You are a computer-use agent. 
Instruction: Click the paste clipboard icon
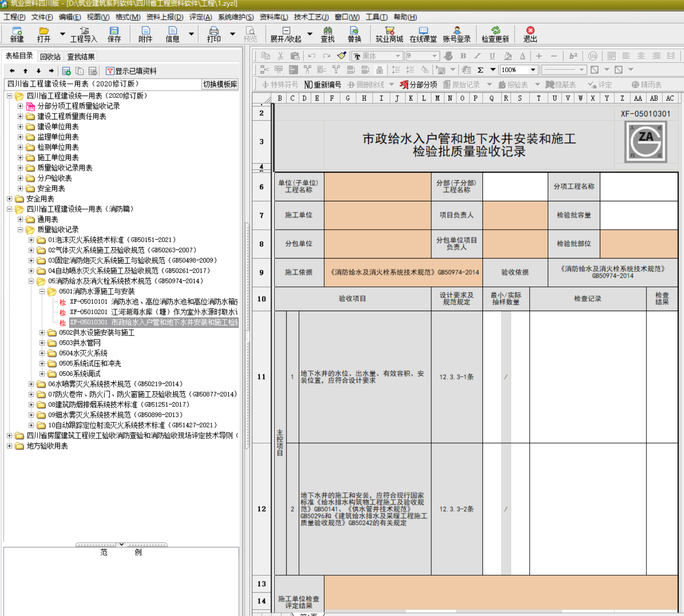point(295,56)
